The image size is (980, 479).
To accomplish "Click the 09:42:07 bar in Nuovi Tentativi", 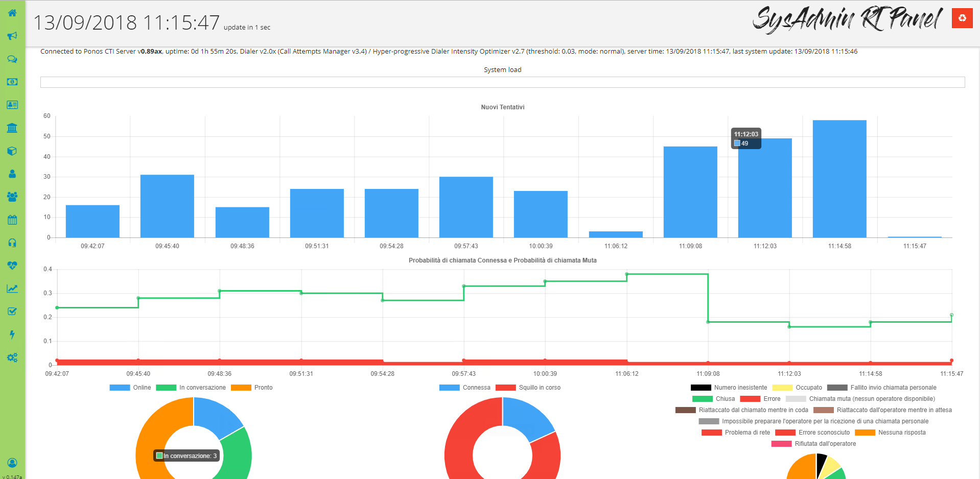I will point(92,221).
